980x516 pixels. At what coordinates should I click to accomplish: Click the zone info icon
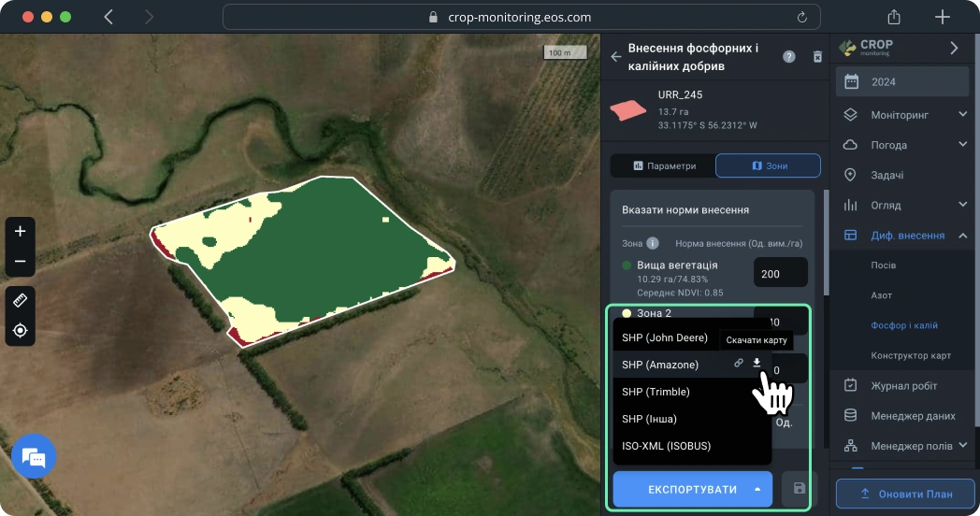pos(653,243)
